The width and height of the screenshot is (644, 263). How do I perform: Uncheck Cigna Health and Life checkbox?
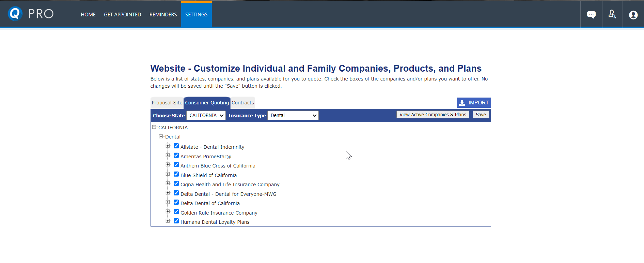coord(176,184)
